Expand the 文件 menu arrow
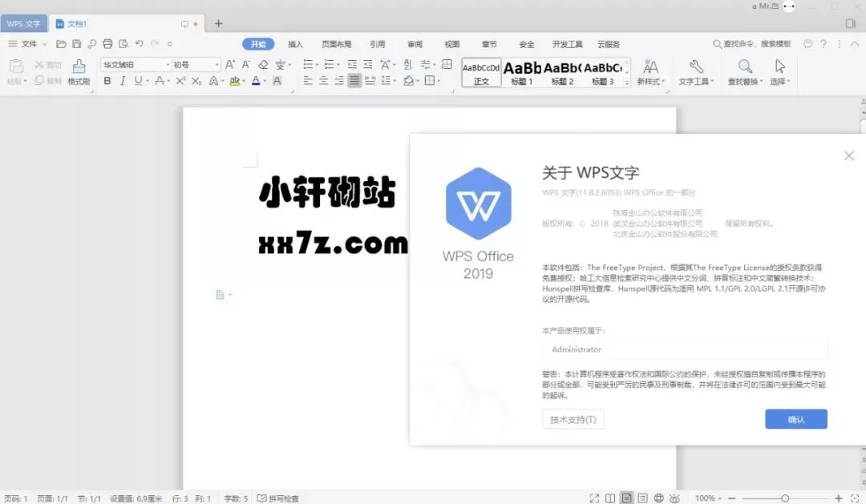The image size is (866, 504). [45, 44]
